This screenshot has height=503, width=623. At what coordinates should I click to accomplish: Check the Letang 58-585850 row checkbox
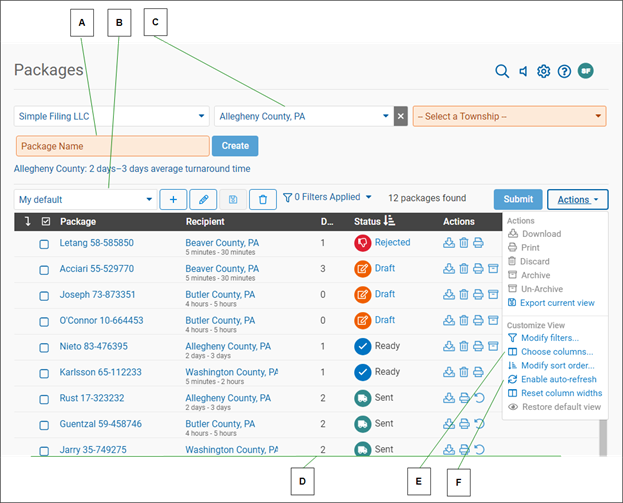pos(44,243)
